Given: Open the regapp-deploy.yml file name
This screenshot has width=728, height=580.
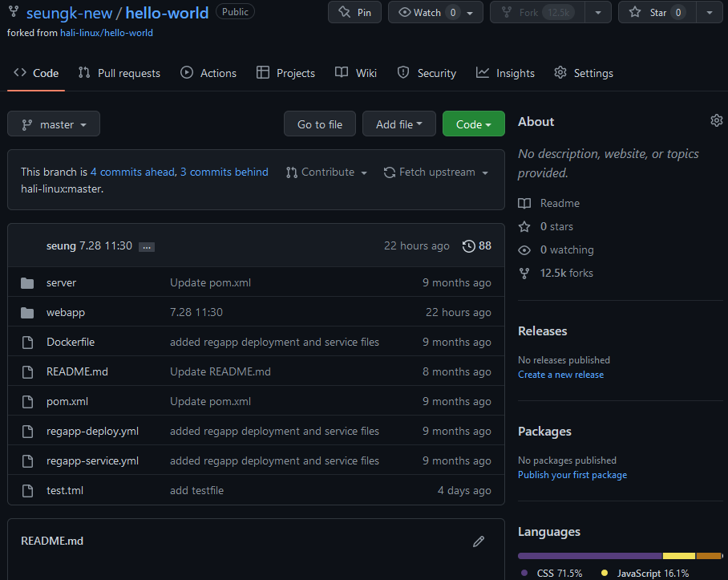Looking at the screenshot, I should [92, 432].
